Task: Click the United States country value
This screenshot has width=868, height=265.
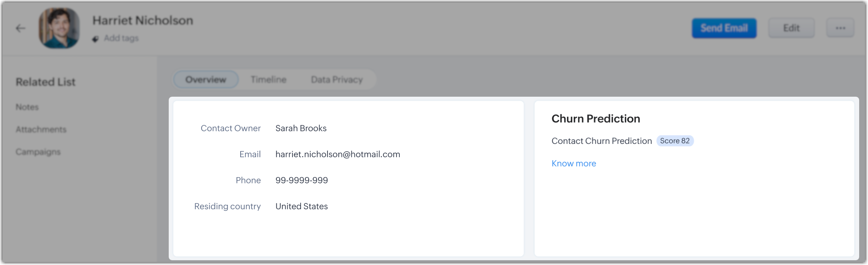Action: 301,206
